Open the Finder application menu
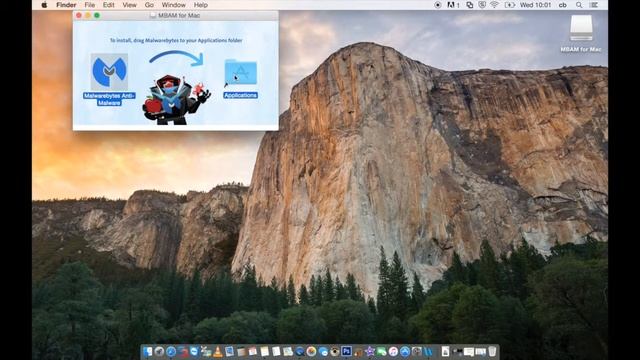Viewport: 640px width, 360px height. click(x=66, y=5)
